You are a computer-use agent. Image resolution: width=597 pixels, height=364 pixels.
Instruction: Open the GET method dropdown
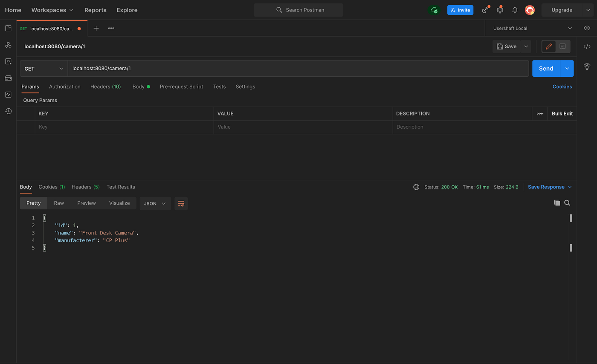pyautogui.click(x=43, y=68)
